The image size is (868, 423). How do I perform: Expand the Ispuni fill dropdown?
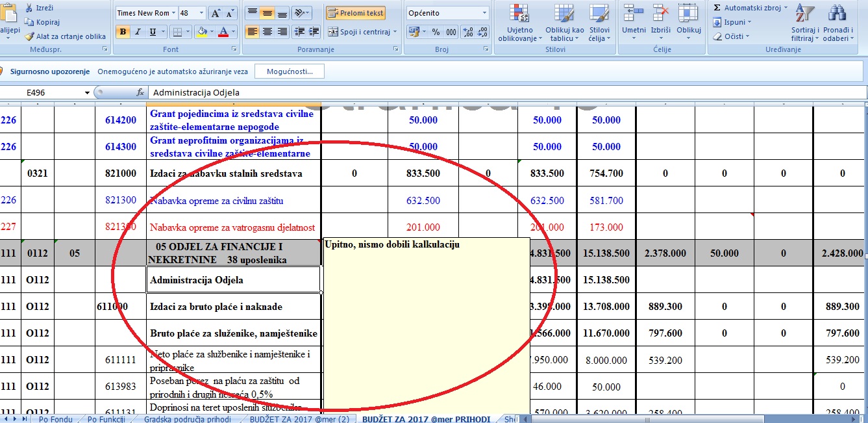[x=749, y=22]
